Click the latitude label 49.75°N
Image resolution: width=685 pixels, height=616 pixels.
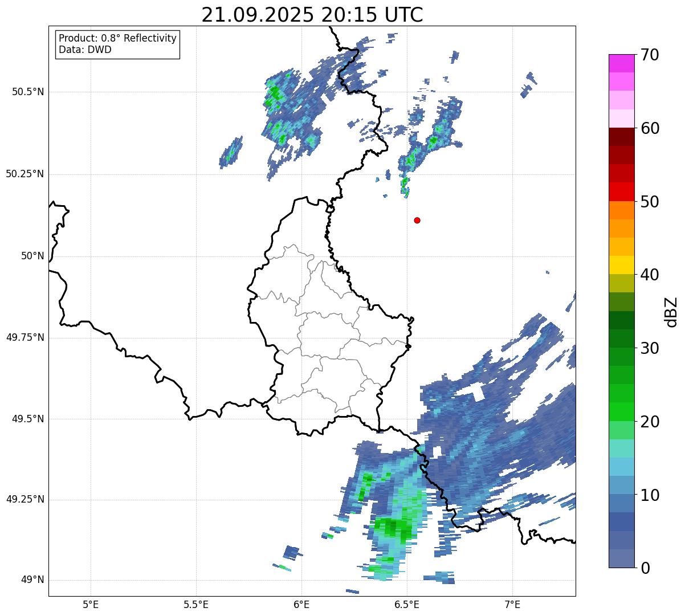25,337
